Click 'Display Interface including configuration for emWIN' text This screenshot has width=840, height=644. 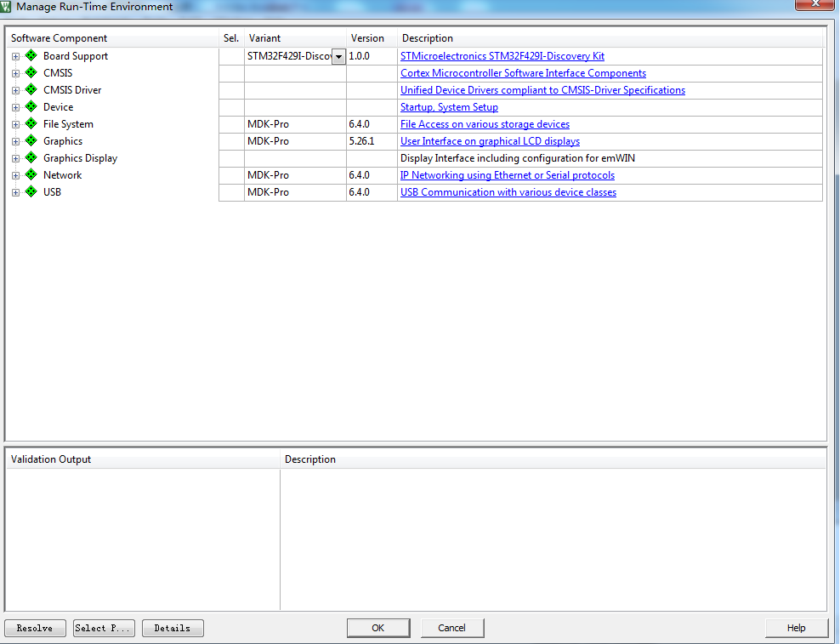tap(518, 158)
